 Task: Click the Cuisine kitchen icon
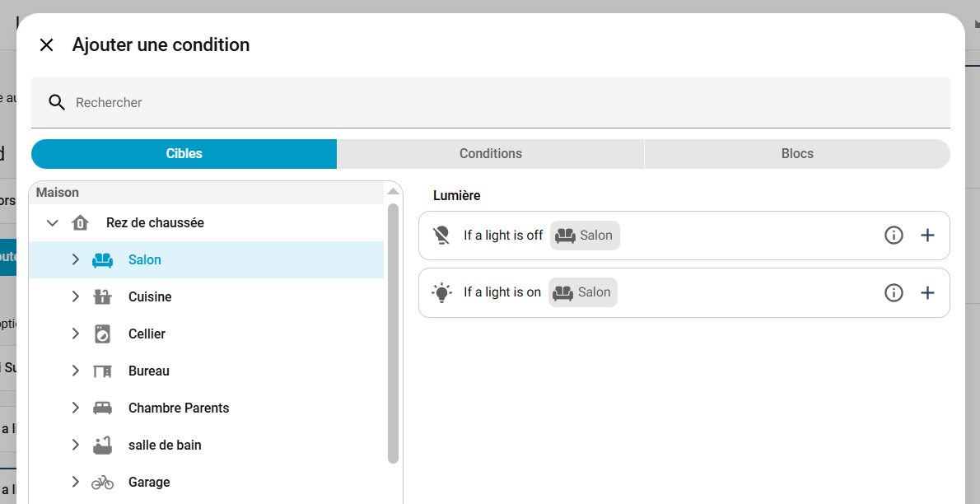point(102,297)
